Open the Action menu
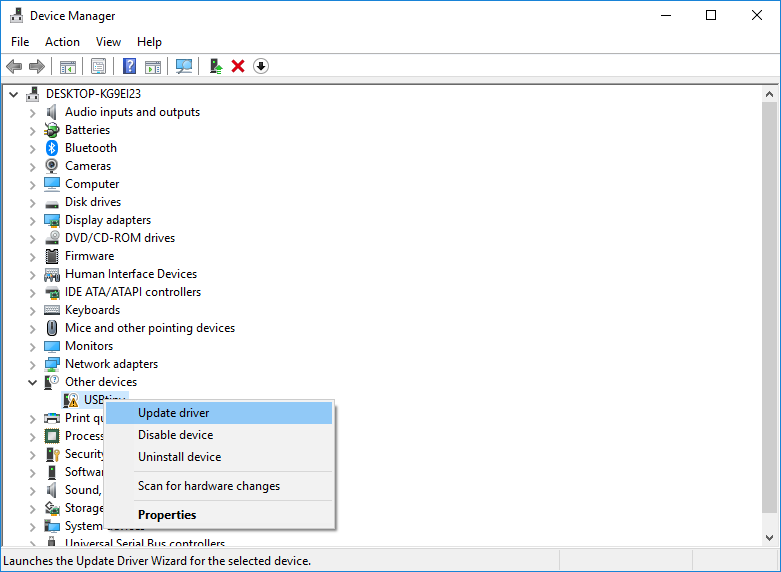781x572 pixels. (x=62, y=42)
